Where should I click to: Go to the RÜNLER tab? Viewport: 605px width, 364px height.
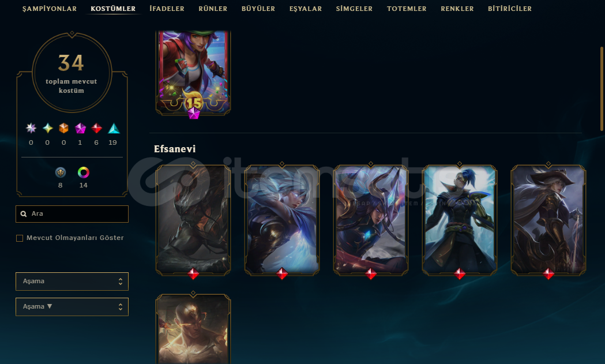[x=213, y=9]
